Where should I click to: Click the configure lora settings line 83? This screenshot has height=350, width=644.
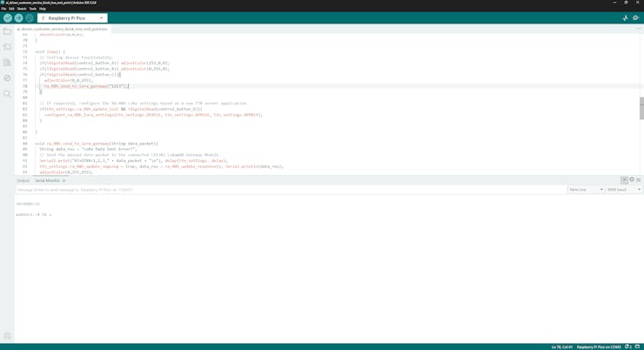click(x=153, y=115)
